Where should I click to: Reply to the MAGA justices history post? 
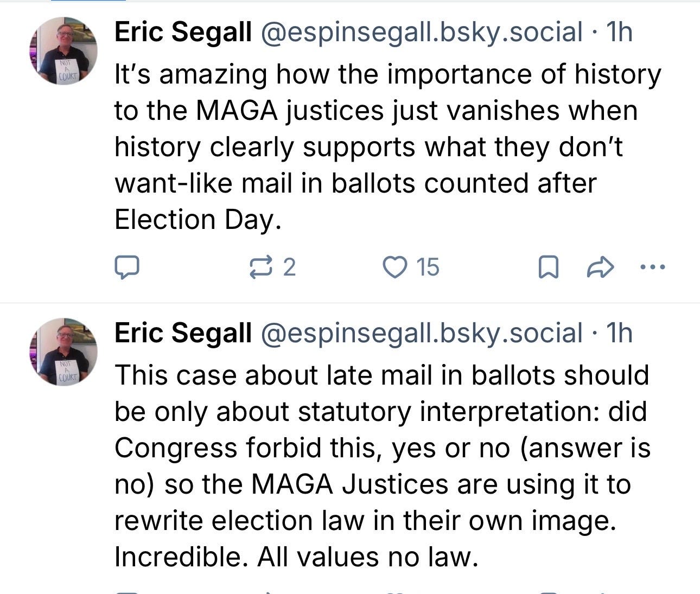pyautogui.click(x=127, y=267)
